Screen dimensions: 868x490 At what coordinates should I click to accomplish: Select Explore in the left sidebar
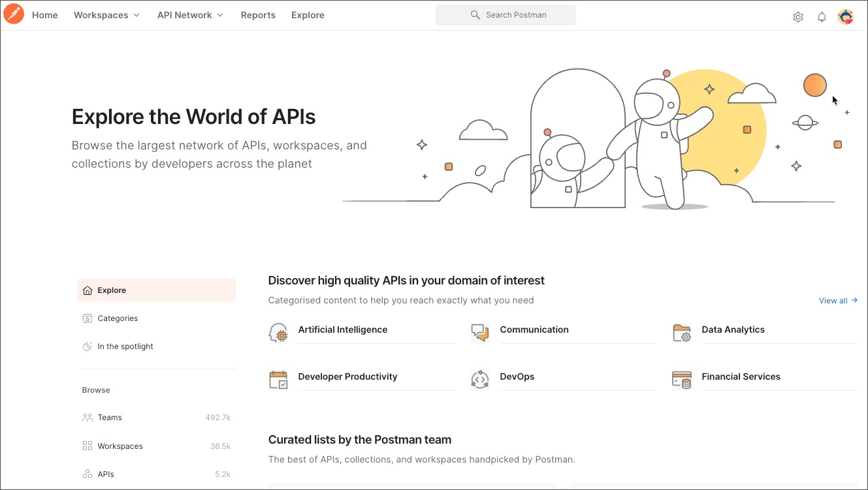click(x=156, y=290)
